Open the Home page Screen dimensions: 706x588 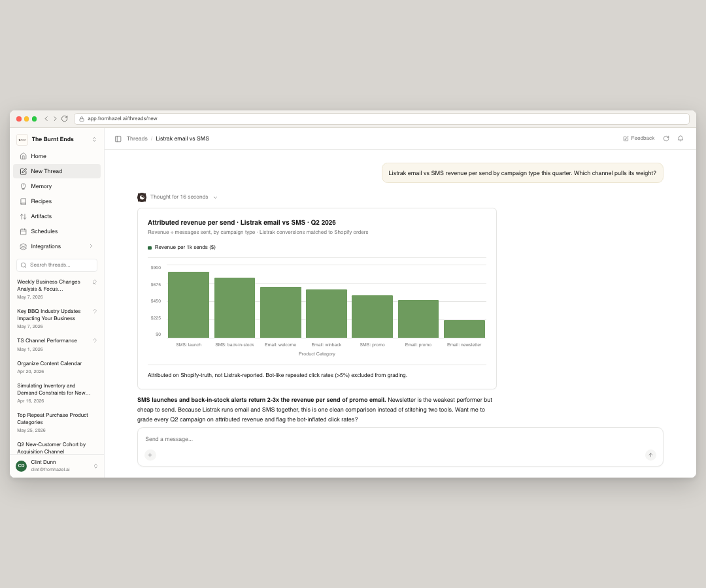(57, 156)
